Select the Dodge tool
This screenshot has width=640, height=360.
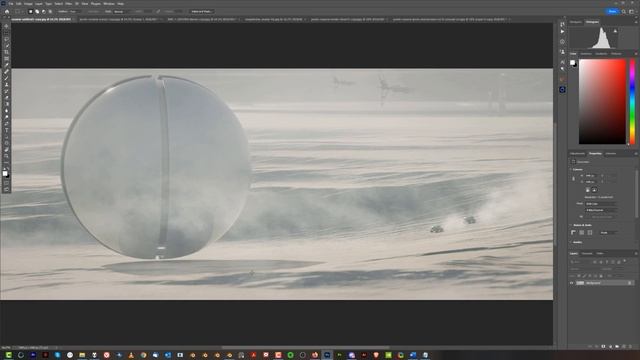[6, 118]
